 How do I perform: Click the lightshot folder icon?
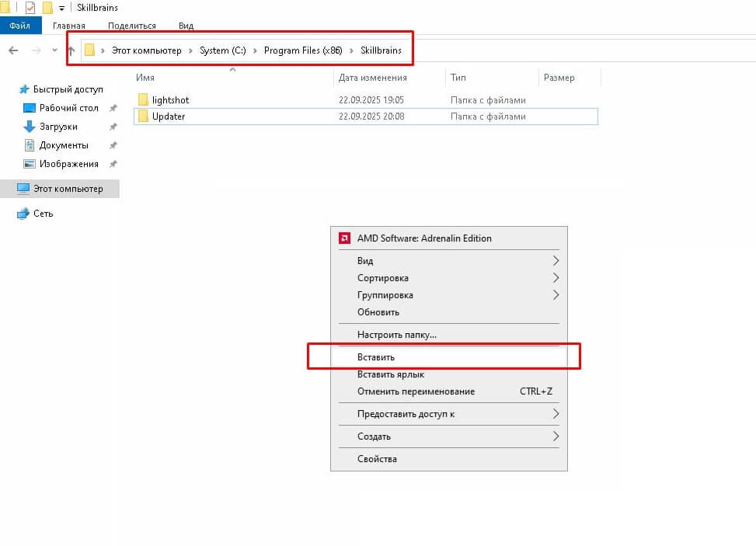[x=143, y=100]
